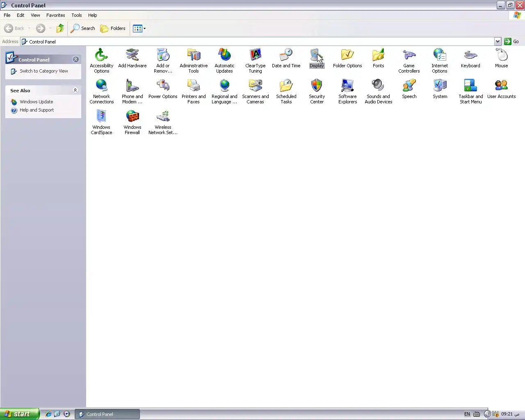This screenshot has height=420, width=525.
Task: Open the Help menu
Action: 93,15
